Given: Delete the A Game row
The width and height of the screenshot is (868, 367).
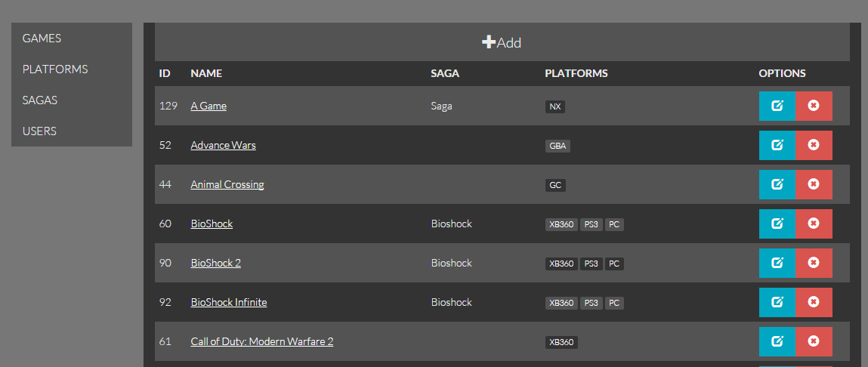Looking at the screenshot, I should click(x=814, y=106).
